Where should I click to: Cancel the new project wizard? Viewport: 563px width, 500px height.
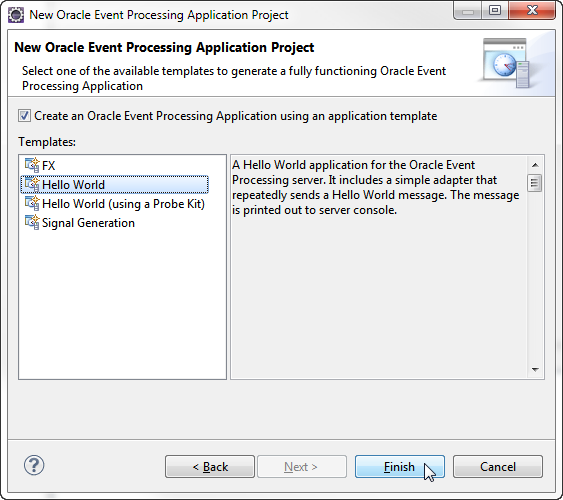(498, 467)
